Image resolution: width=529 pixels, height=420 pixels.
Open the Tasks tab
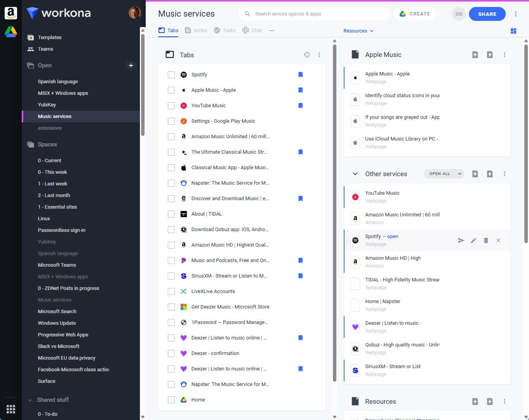click(225, 31)
